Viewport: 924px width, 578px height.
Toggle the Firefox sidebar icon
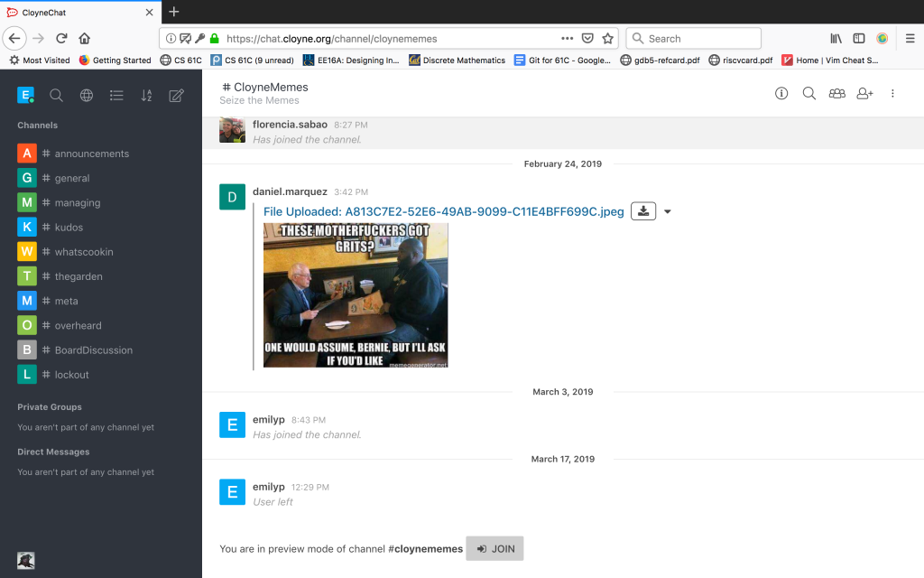(x=859, y=38)
